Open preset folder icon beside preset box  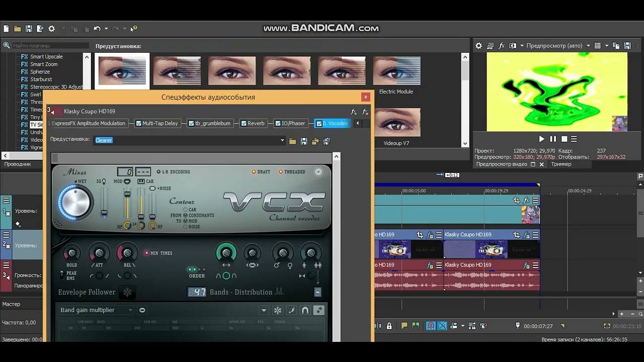pos(292,142)
